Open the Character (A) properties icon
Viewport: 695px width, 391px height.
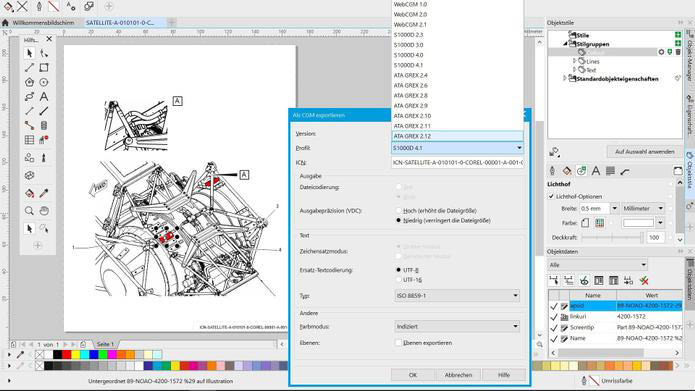click(596, 171)
